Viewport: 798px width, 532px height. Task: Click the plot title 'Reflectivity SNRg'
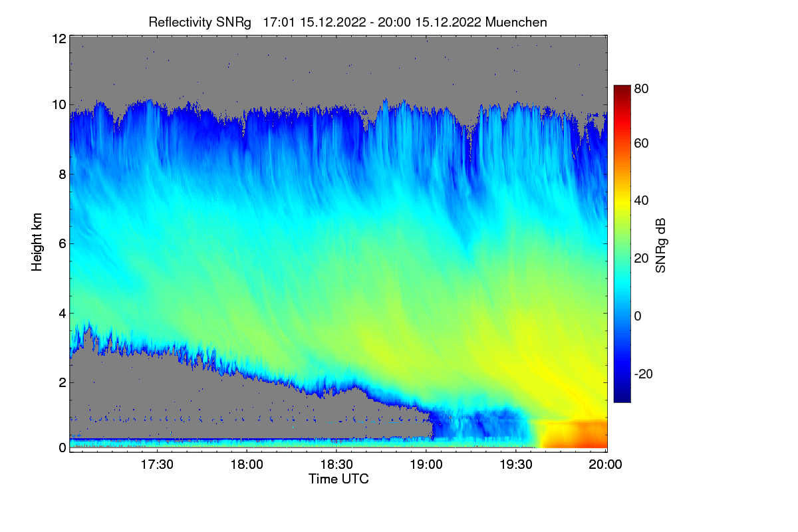(200, 22)
